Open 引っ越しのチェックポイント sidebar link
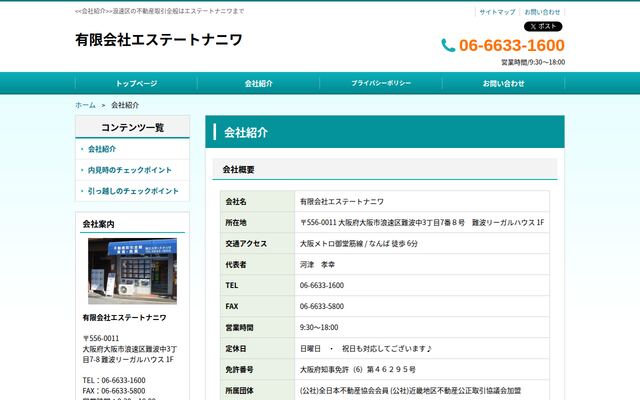Viewport: 640px width, 400px height. click(x=133, y=191)
